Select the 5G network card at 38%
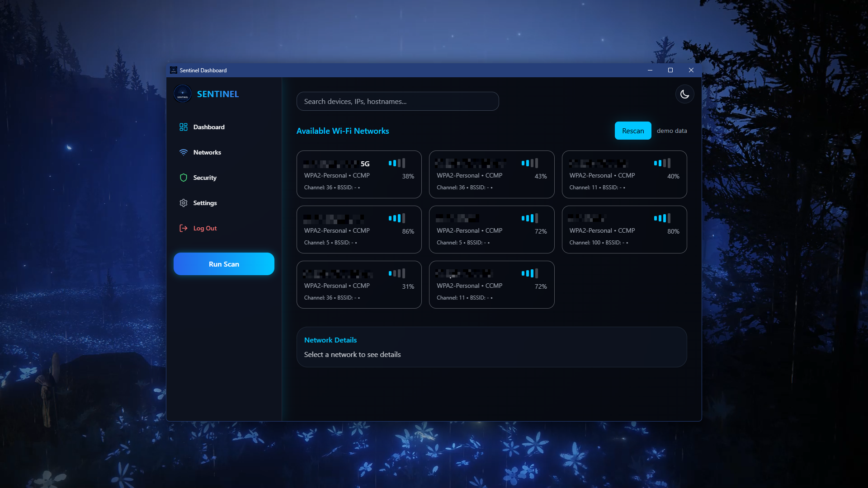The width and height of the screenshot is (868, 488). click(359, 174)
